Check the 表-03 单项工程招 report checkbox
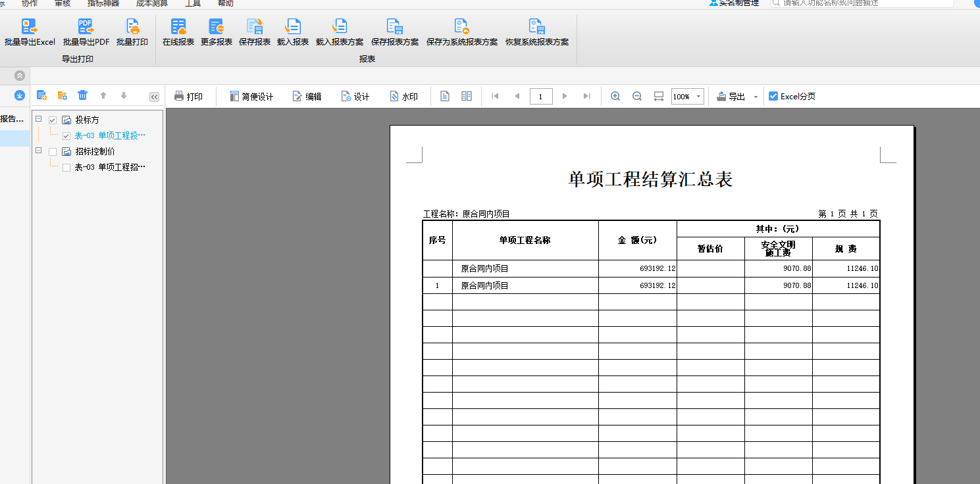Image resolution: width=980 pixels, height=484 pixels. tap(66, 167)
